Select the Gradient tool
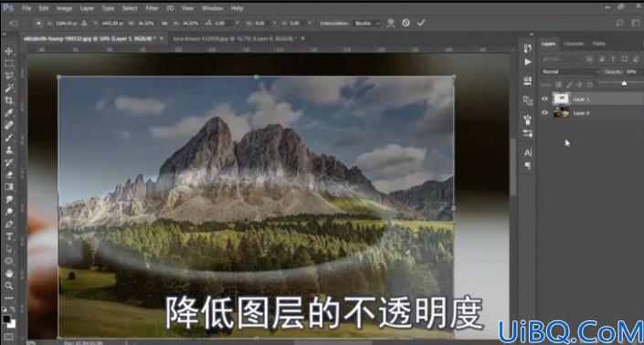 [8, 187]
